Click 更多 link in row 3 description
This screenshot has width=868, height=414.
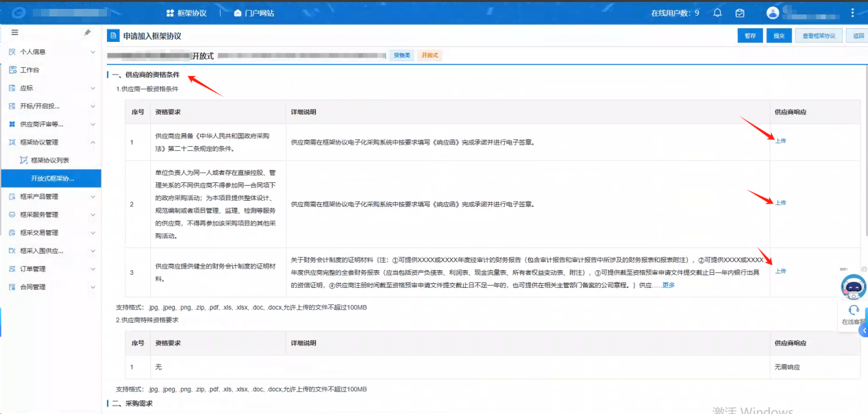668,285
